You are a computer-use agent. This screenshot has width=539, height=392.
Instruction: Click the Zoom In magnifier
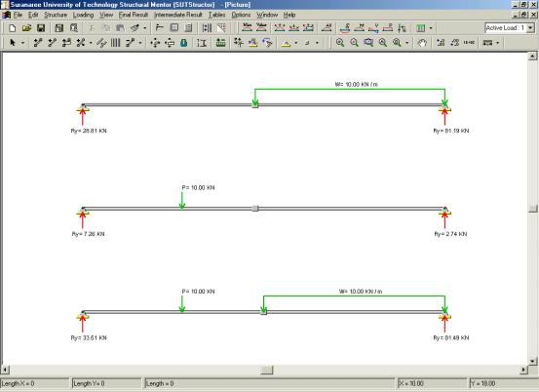point(340,43)
